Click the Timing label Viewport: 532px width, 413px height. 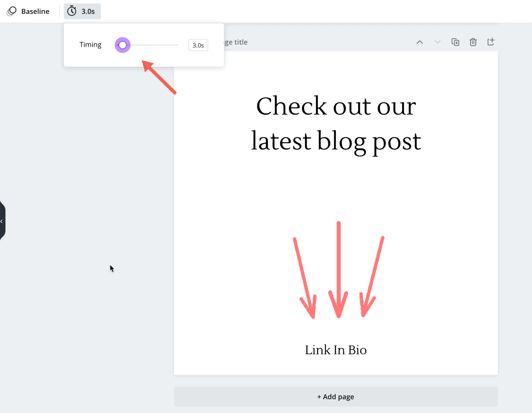90,45
